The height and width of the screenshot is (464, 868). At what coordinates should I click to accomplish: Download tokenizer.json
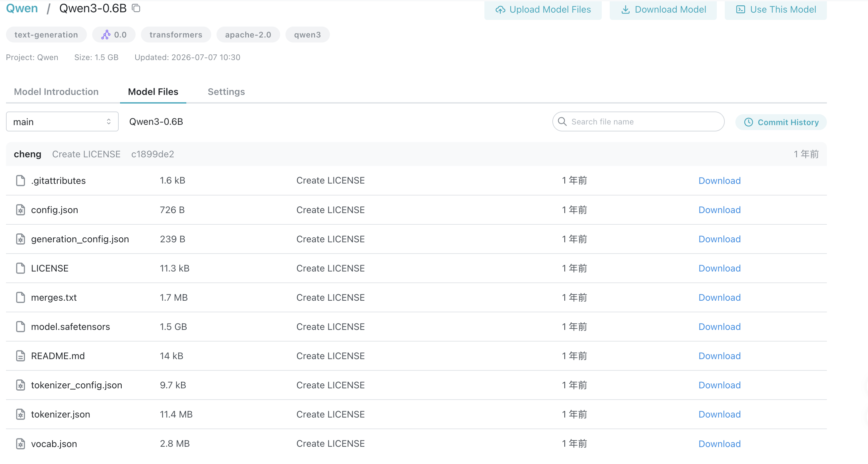[x=719, y=414]
